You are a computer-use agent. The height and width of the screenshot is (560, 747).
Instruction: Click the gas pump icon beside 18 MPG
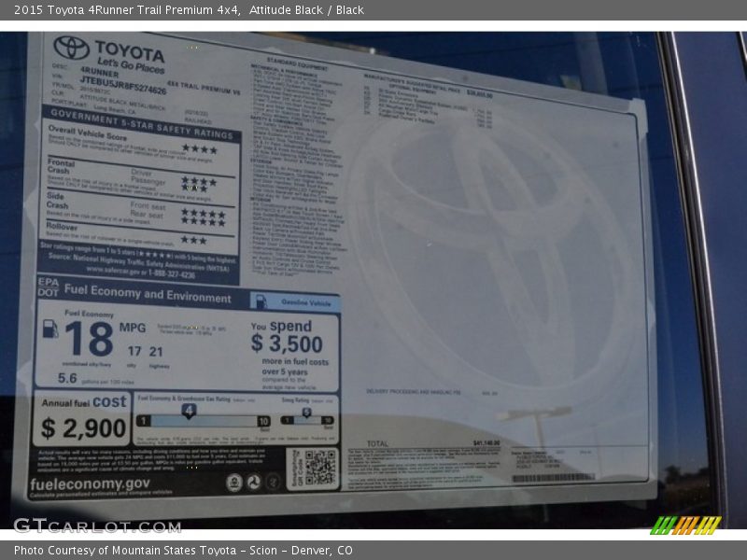[50, 329]
